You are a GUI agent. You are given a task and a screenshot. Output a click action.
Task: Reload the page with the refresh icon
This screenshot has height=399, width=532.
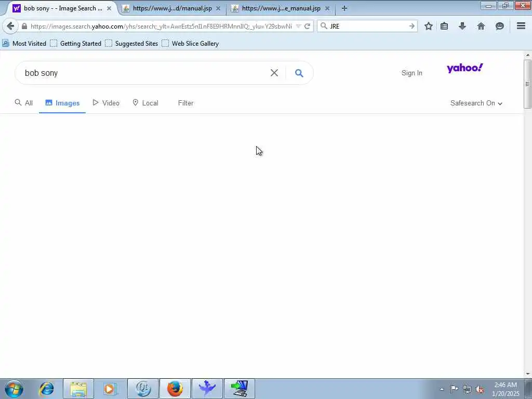(308, 26)
